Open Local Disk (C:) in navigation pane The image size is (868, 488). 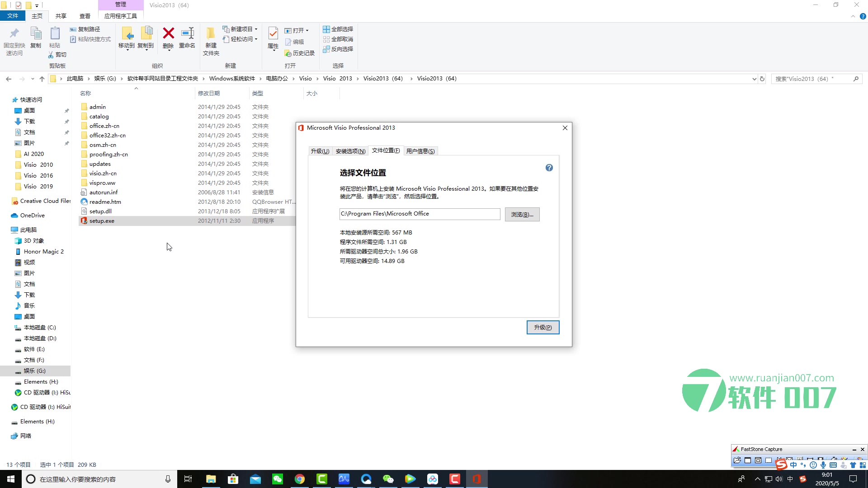[x=40, y=328]
